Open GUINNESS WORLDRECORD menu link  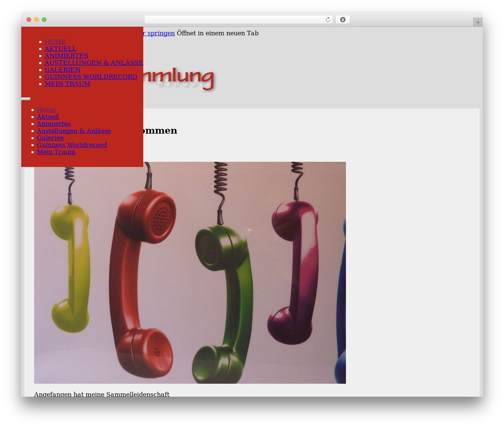(x=91, y=77)
